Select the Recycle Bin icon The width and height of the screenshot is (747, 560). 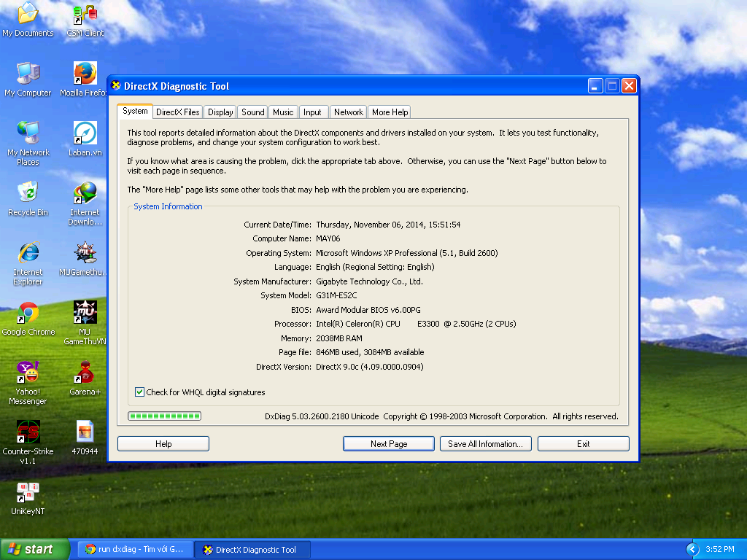click(28, 199)
